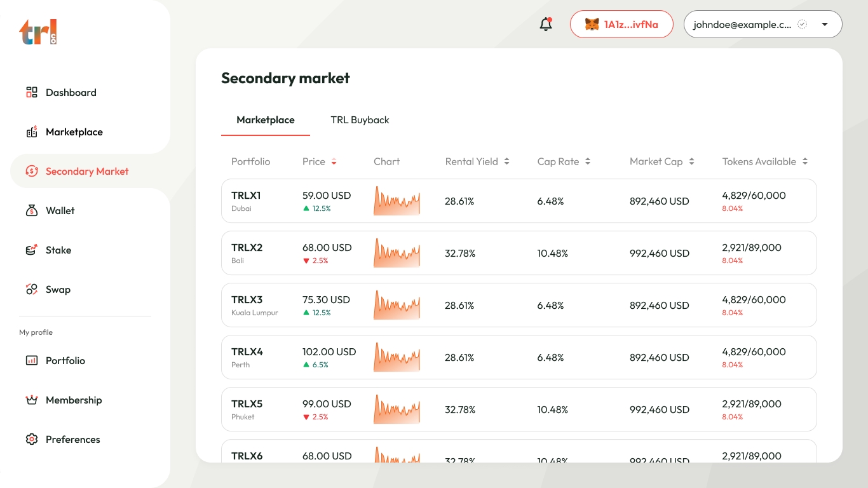Switch to the TRL Buyback tab
The width and height of the screenshot is (868, 488).
(360, 120)
